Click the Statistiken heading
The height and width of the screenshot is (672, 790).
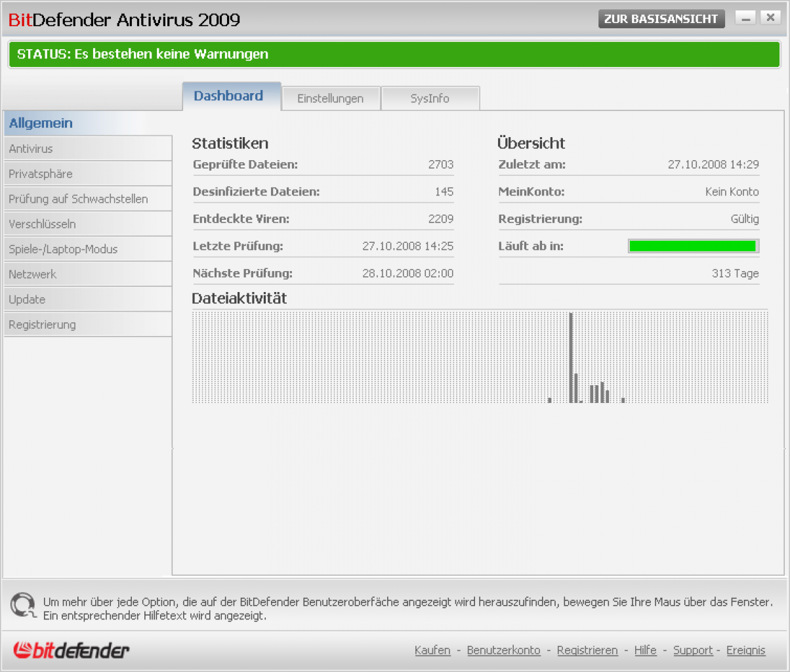point(230,143)
